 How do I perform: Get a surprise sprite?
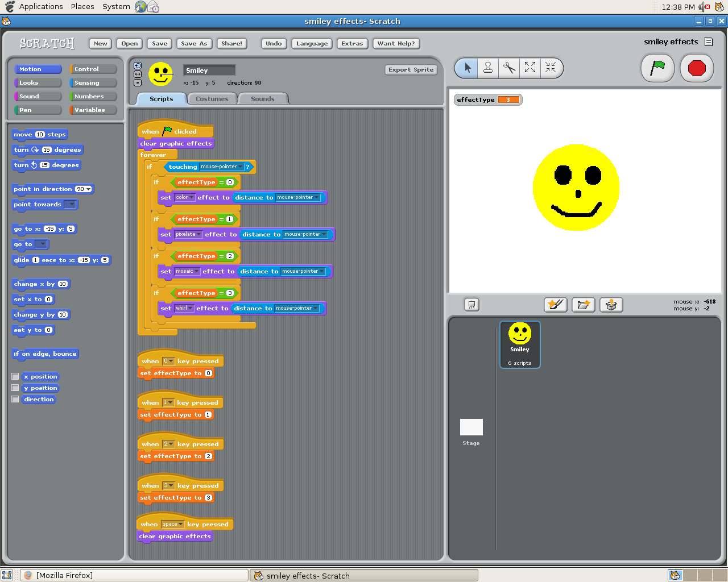[611, 305]
